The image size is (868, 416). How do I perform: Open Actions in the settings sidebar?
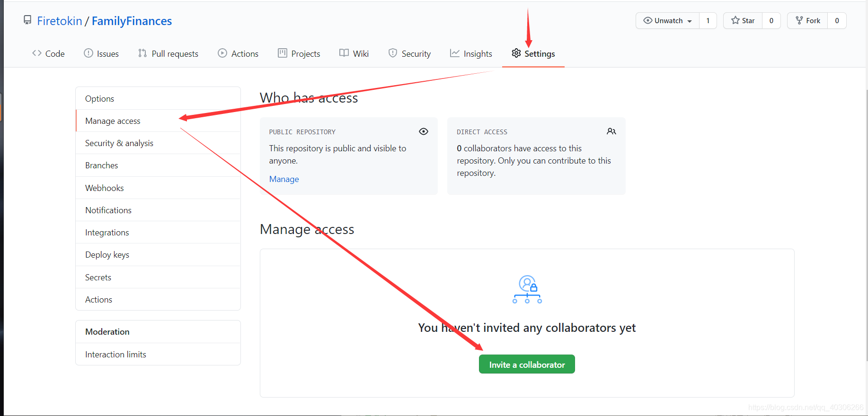click(158, 299)
